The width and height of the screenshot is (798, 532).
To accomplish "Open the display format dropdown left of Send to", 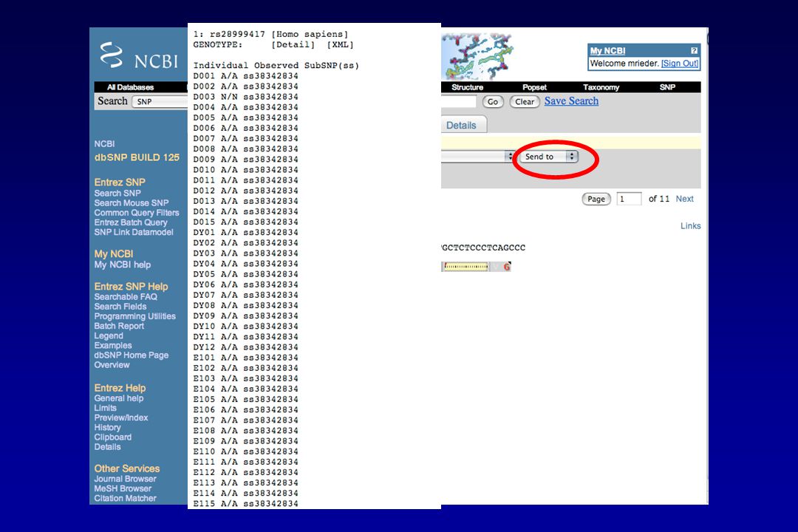I will pos(478,157).
